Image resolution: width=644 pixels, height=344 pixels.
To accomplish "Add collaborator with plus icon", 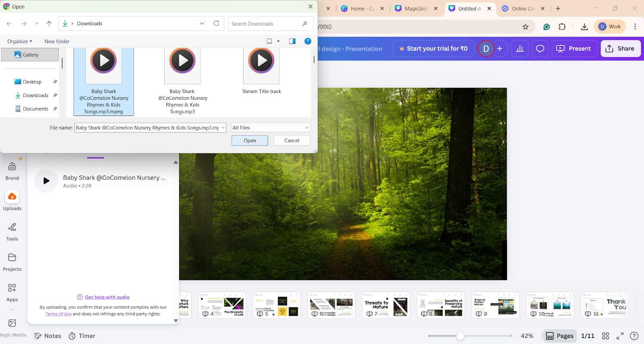I will (x=500, y=49).
